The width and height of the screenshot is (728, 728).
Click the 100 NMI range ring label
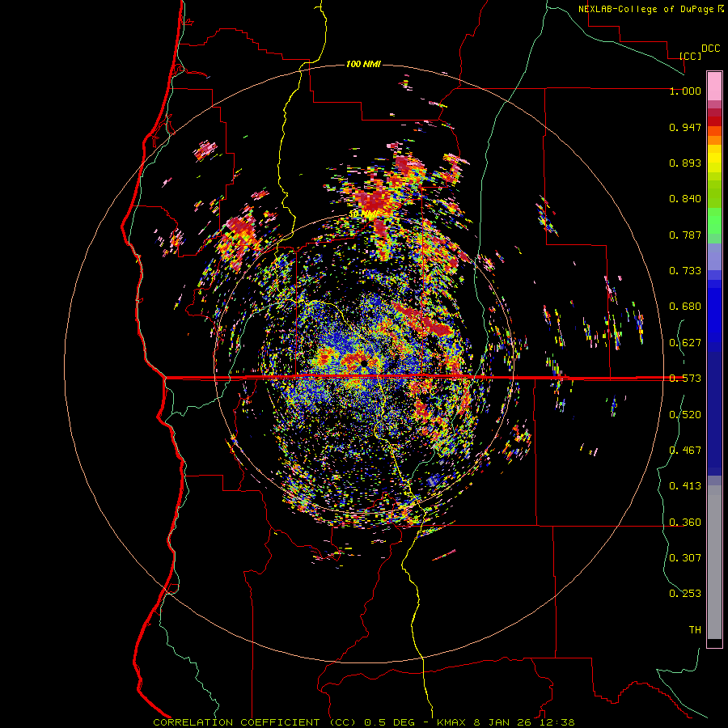pos(363,64)
